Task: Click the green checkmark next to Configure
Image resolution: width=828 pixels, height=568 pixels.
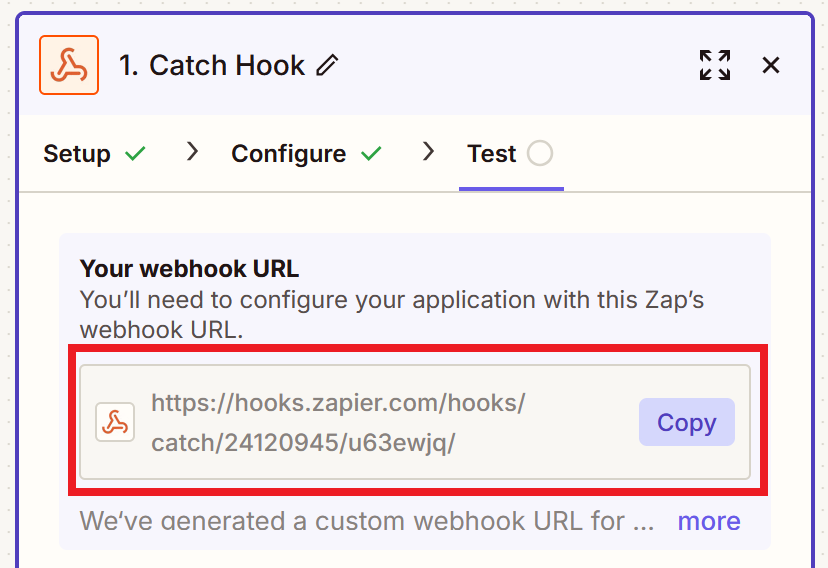Action: tap(371, 154)
